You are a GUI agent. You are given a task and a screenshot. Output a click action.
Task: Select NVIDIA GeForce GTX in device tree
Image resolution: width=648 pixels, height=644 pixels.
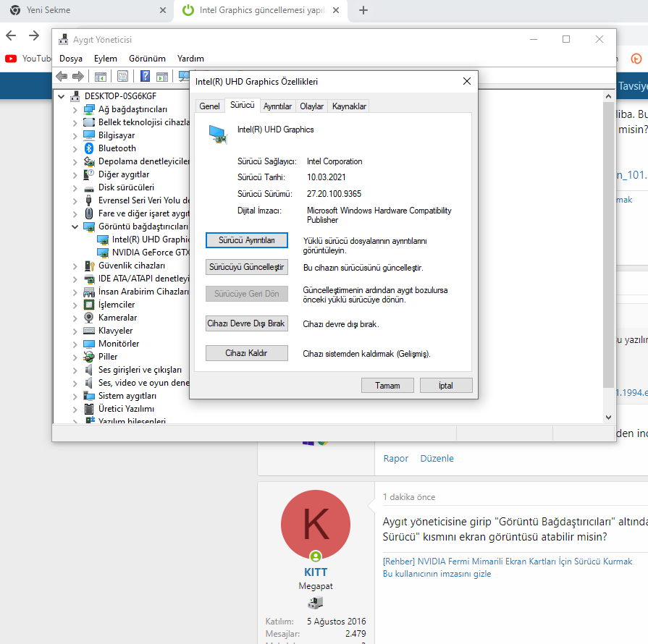point(151,253)
